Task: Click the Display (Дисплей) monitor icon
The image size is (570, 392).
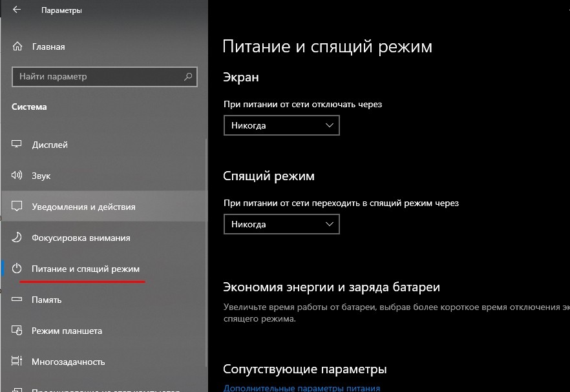Action: click(17, 145)
